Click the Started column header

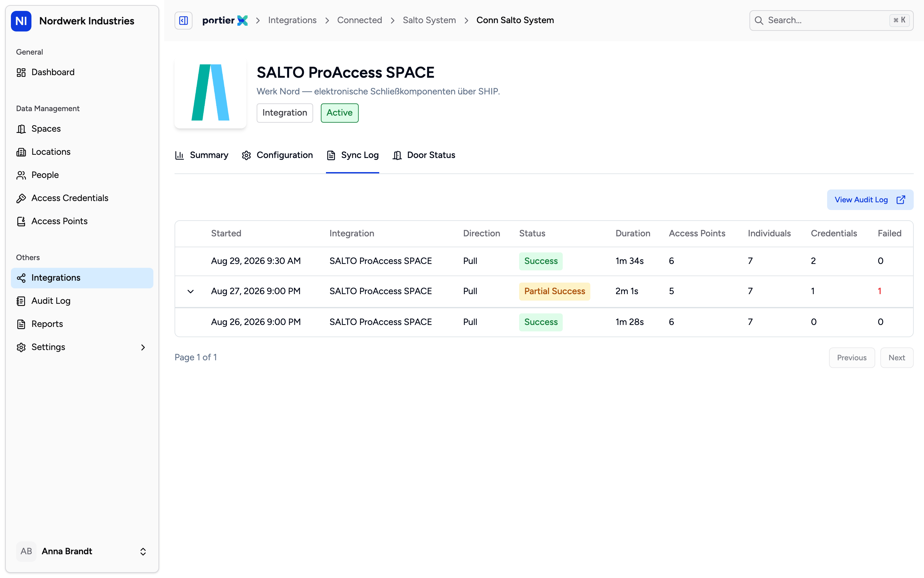pos(226,233)
